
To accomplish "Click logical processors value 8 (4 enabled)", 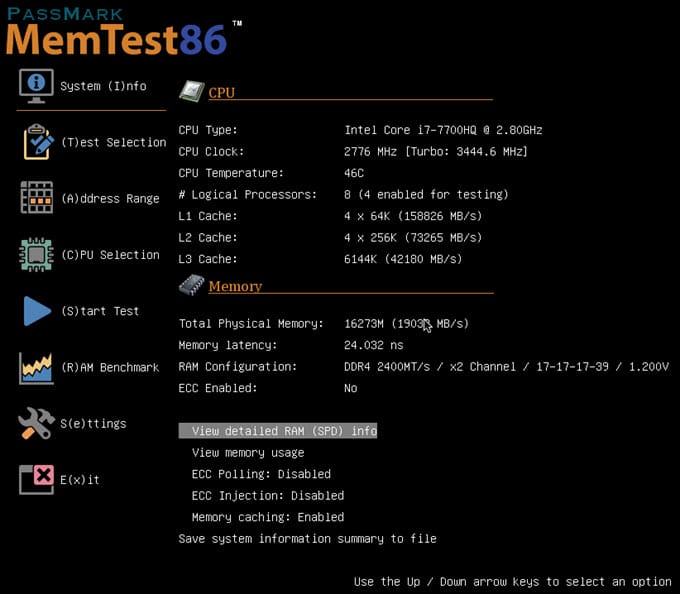I will (x=426, y=194).
